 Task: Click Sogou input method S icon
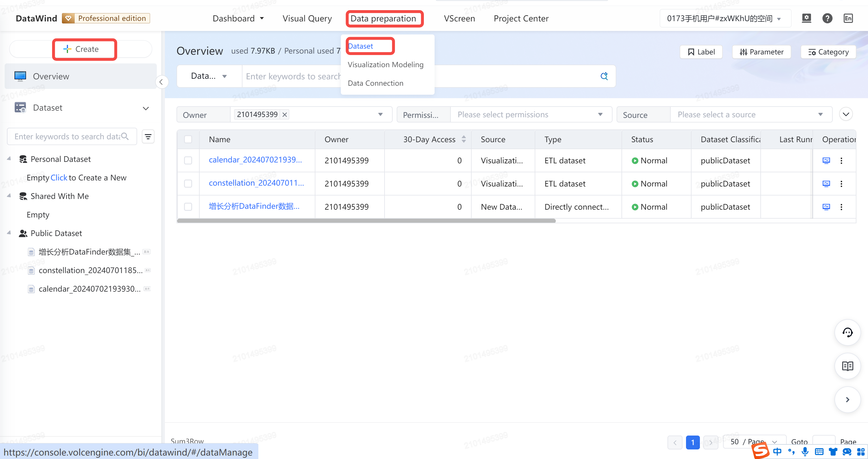tap(760, 451)
